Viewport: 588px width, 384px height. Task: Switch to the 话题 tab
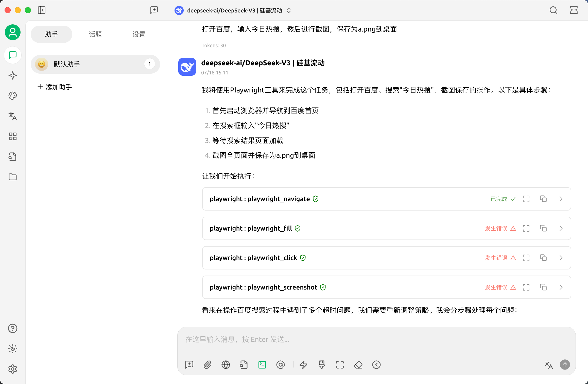tap(95, 34)
